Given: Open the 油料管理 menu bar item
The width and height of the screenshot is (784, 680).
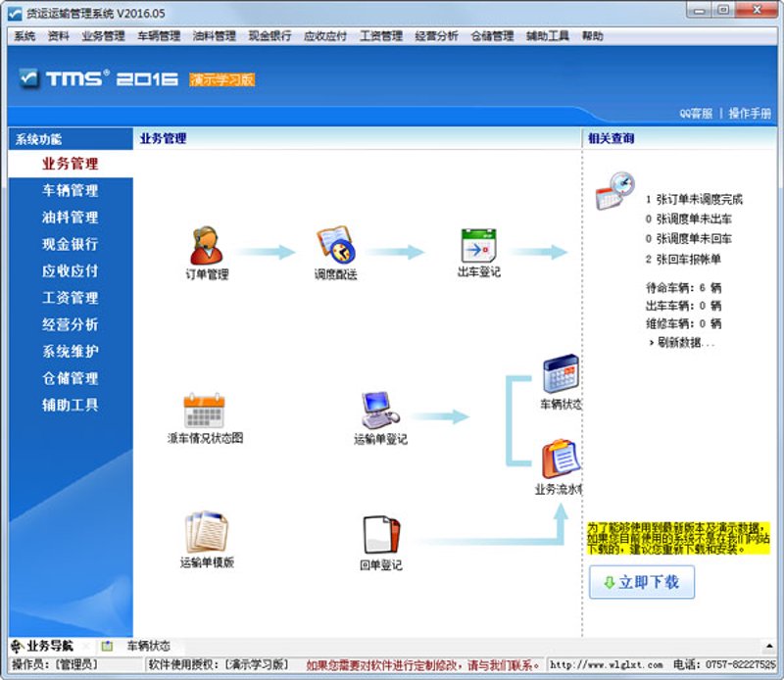Looking at the screenshot, I should [214, 36].
